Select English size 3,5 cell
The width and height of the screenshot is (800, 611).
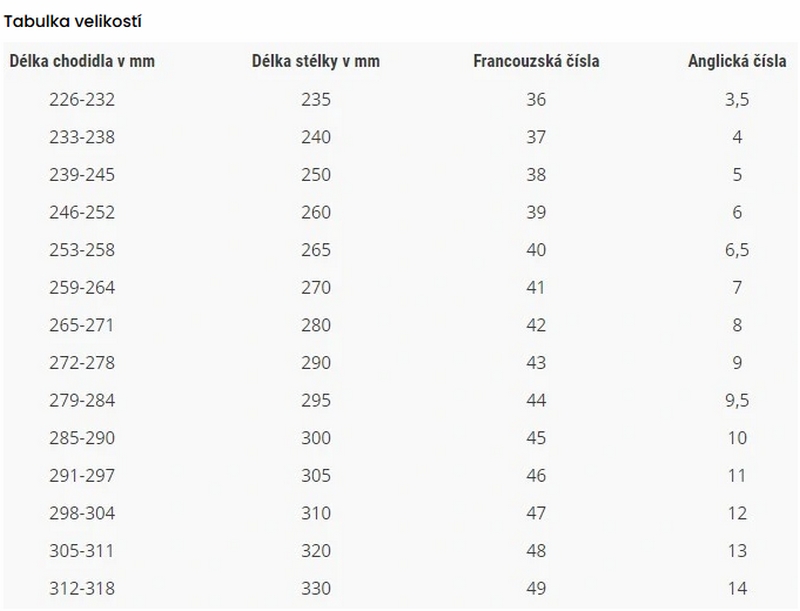(737, 99)
